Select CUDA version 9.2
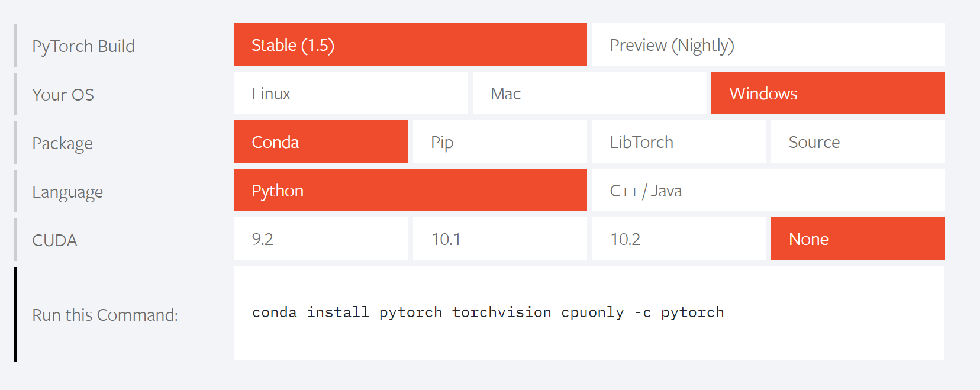Viewport: 980px width, 390px height. [x=321, y=239]
